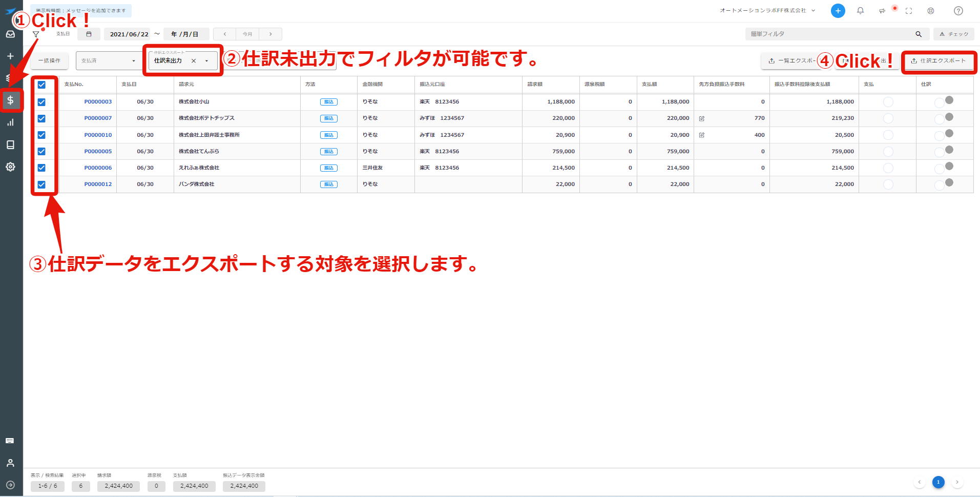Open payment link P0000003

tap(98, 102)
